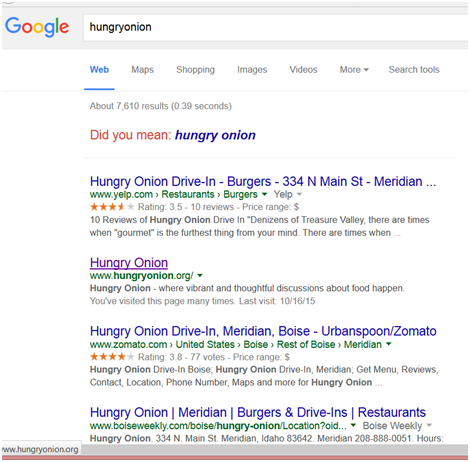Open the gray Yelp source dropdown
Screen dimensions: 470x462
(x=288, y=194)
